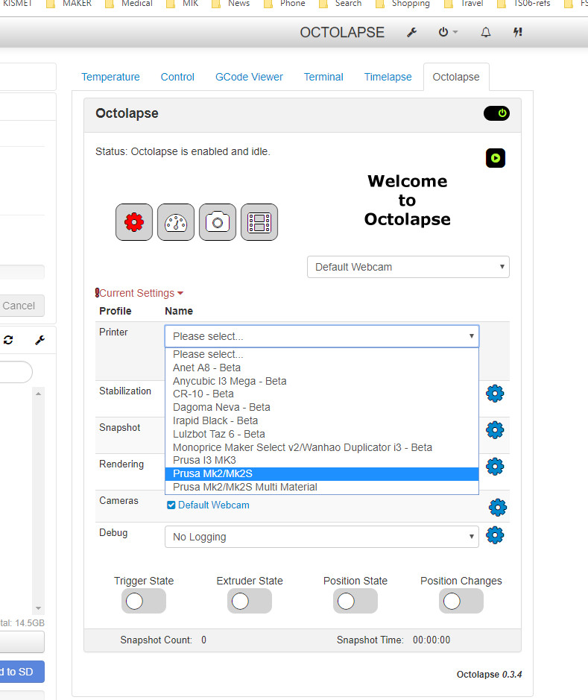Edit Stabilization profile gear icon

[x=495, y=394]
